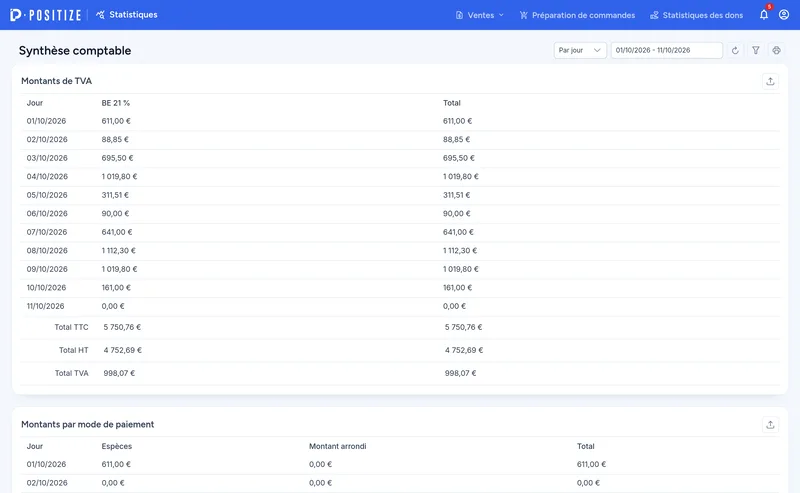Click 695,50 € in the TVA Total column

[459, 158]
